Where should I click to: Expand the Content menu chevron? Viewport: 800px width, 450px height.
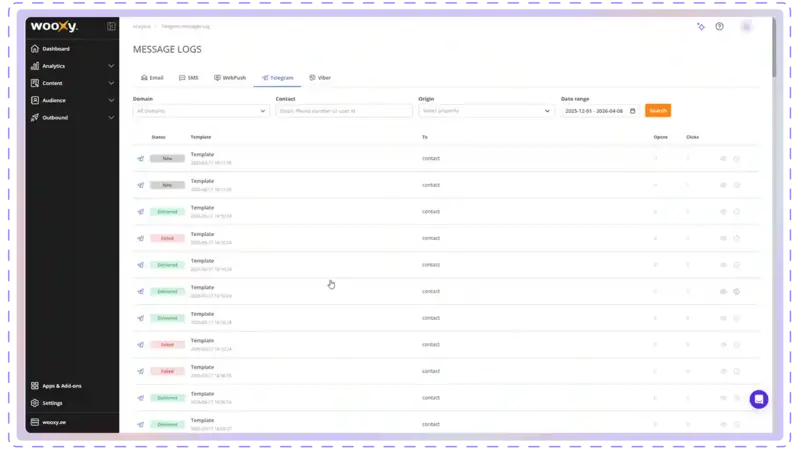[x=111, y=83]
